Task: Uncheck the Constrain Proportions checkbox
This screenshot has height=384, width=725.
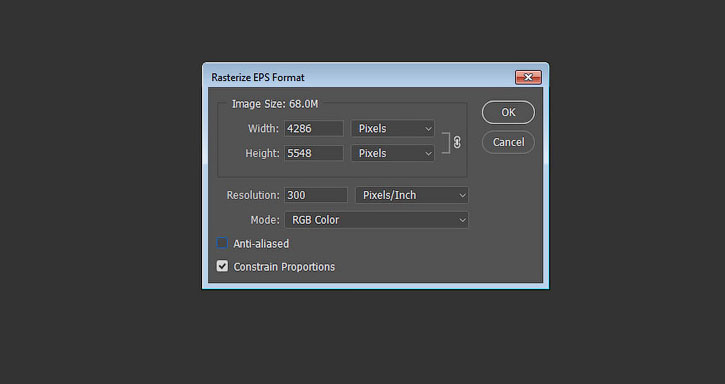Action: click(x=222, y=266)
